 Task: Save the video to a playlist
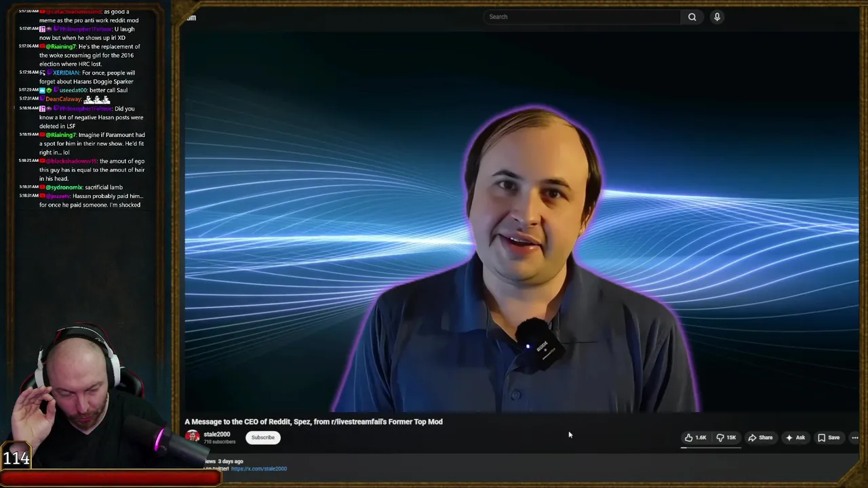click(x=829, y=438)
